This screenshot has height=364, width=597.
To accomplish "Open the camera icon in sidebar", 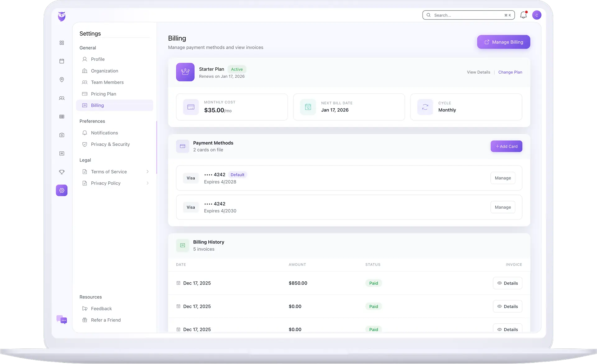I will tap(62, 135).
